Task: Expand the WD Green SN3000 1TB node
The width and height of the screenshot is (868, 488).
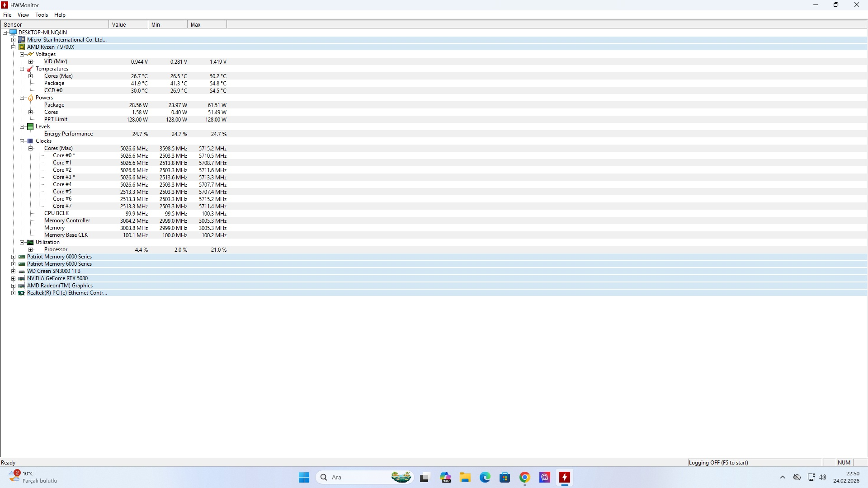Action: 14,271
